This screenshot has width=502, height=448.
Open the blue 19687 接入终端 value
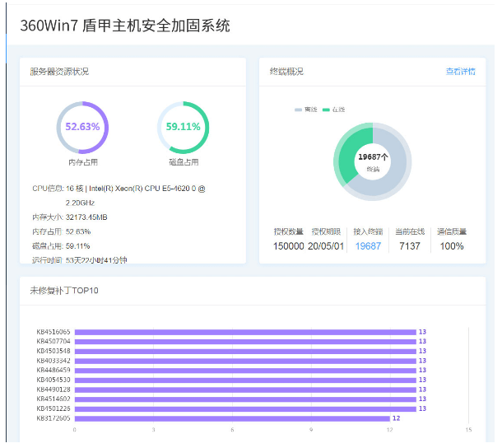(368, 246)
